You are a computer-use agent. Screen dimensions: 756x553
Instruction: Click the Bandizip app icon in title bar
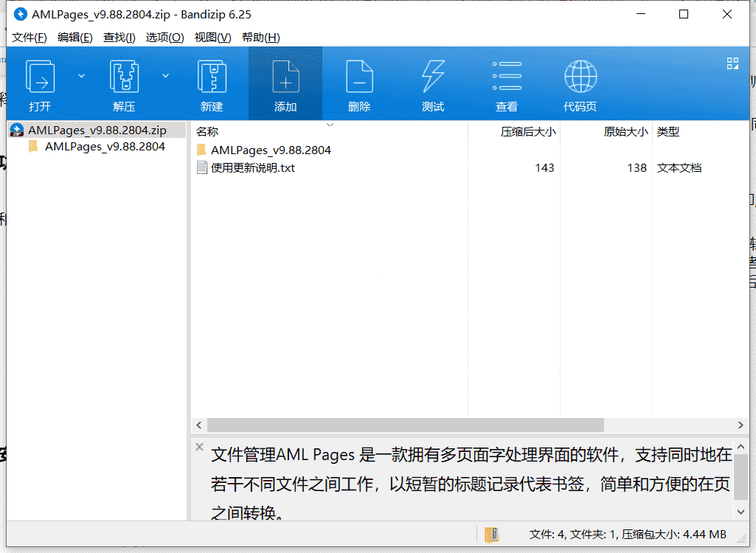pyautogui.click(x=20, y=15)
